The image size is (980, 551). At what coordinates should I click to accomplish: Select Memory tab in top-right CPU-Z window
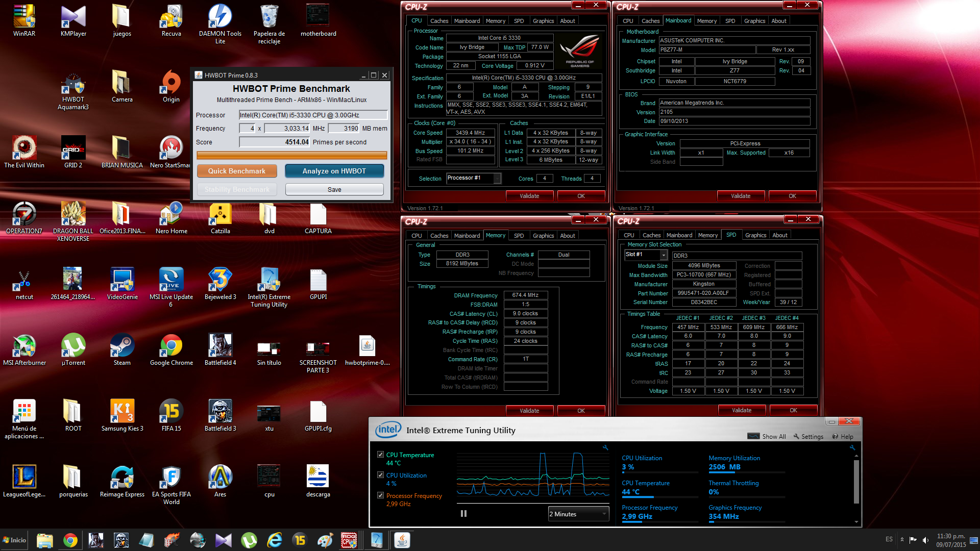(706, 21)
